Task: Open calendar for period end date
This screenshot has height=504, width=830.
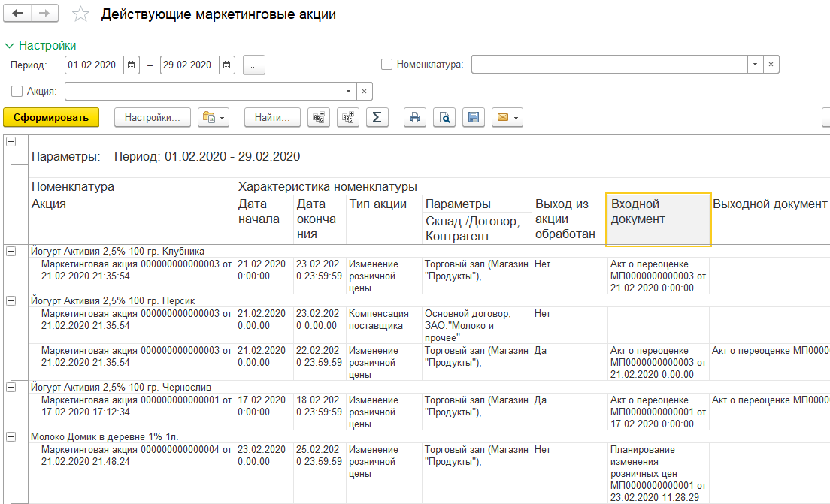Action: point(227,65)
